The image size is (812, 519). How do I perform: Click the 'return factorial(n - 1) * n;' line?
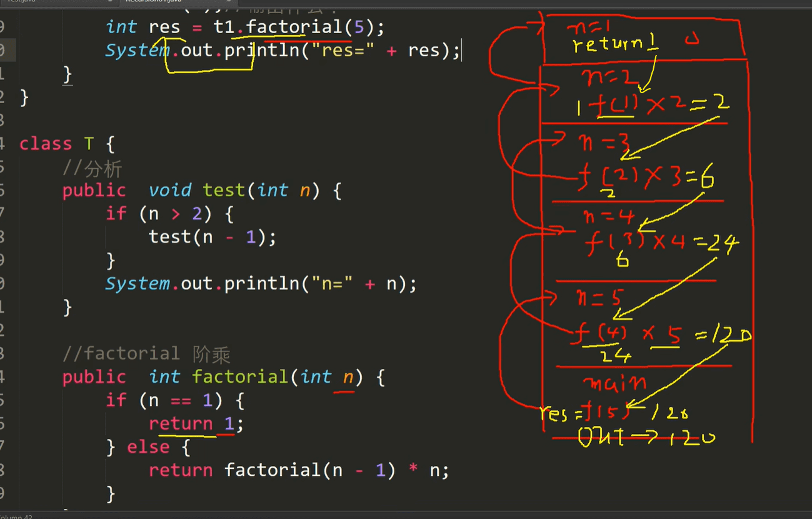[299, 470]
